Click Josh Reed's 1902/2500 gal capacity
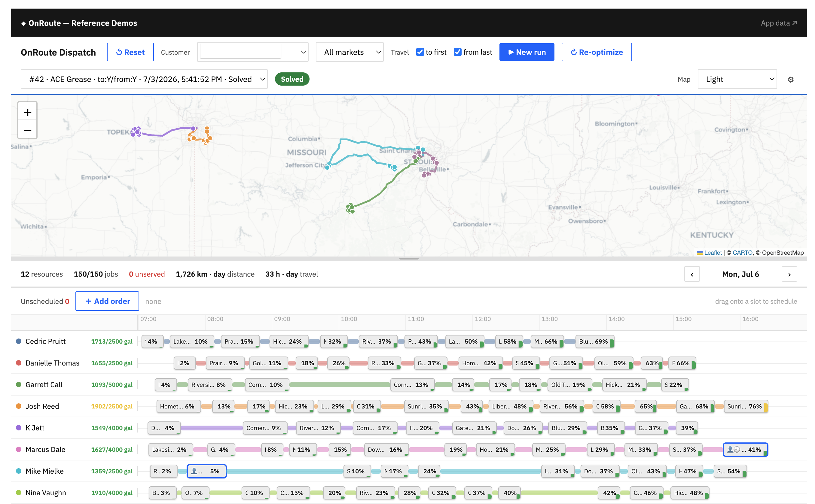815x504 pixels. (112, 406)
